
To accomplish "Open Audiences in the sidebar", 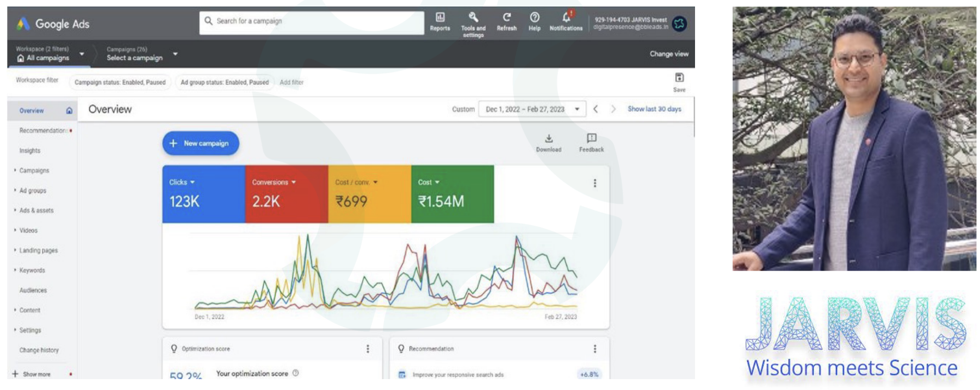I will pyautogui.click(x=33, y=291).
